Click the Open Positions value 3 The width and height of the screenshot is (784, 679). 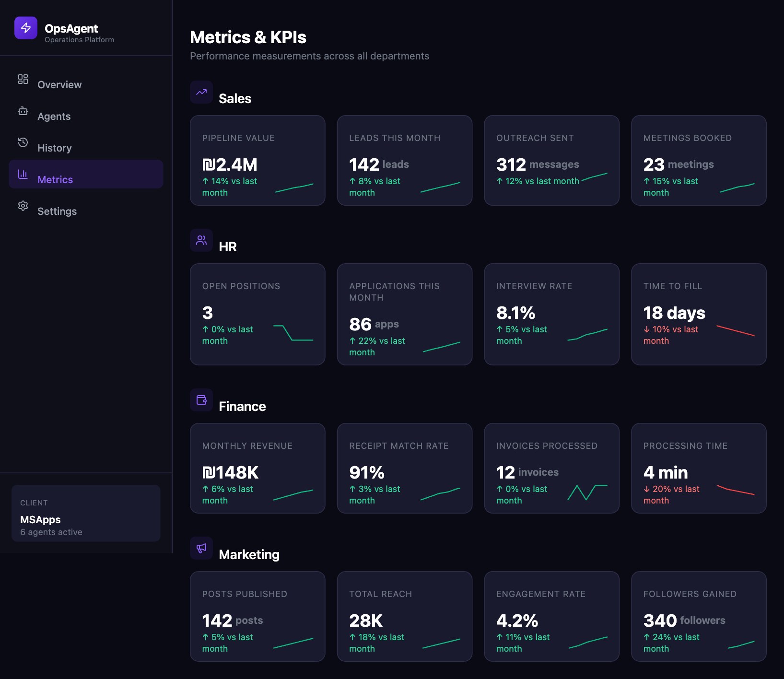tap(208, 313)
